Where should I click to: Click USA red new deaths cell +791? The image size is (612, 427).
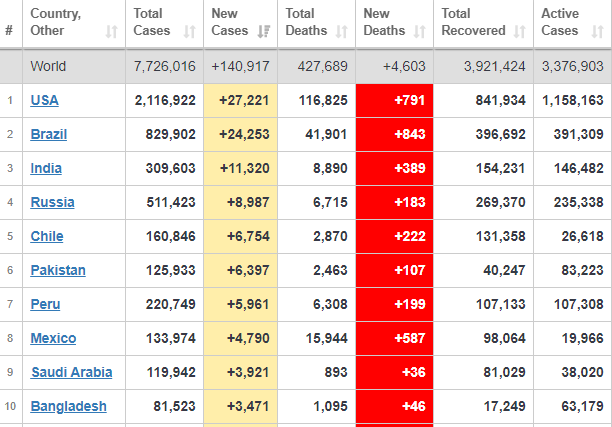(x=394, y=100)
